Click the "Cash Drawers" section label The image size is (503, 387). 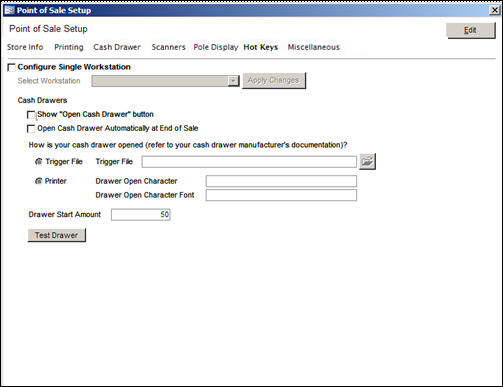[42, 100]
